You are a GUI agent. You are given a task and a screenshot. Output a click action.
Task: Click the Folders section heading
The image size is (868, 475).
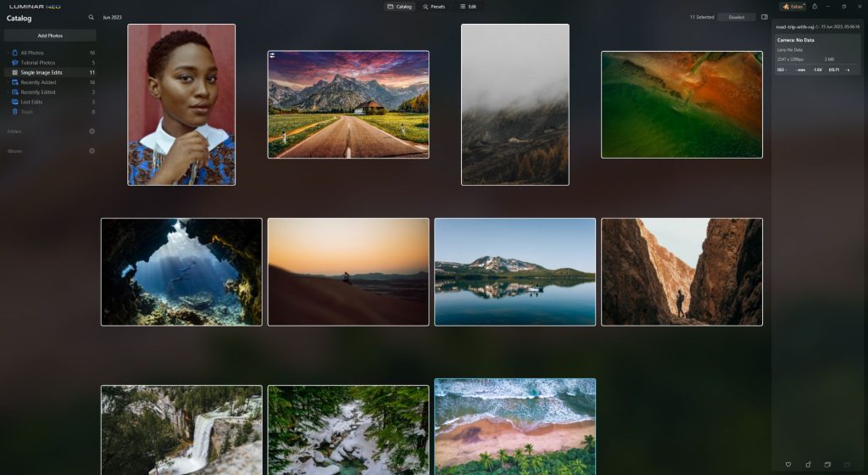coord(14,131)
